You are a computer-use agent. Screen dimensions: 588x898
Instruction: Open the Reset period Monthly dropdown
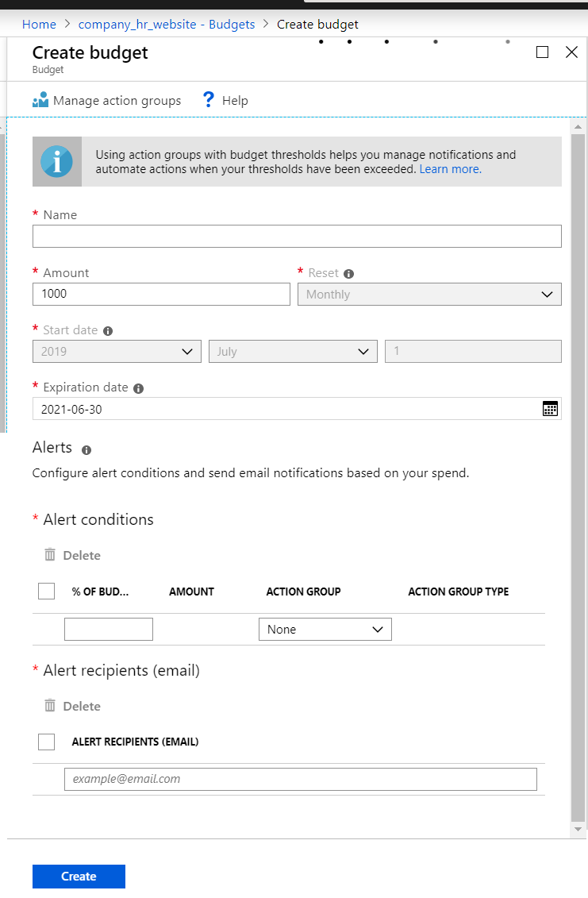click(429, 295)
